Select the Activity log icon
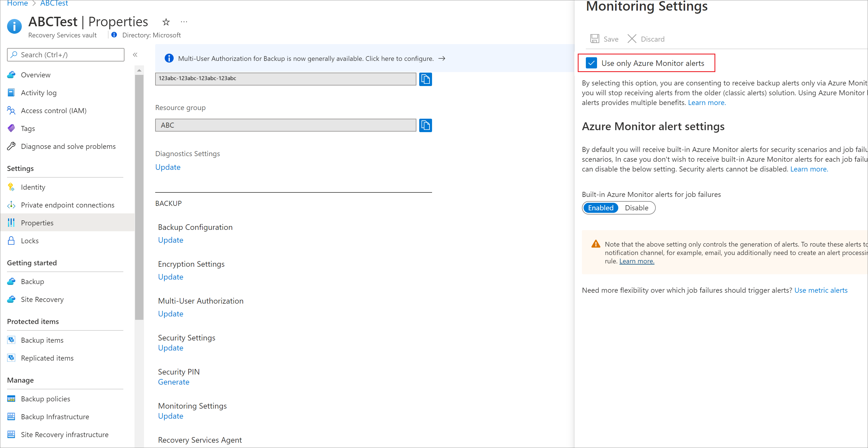Viewport: 868px width, 448px height. coord(11,92)
